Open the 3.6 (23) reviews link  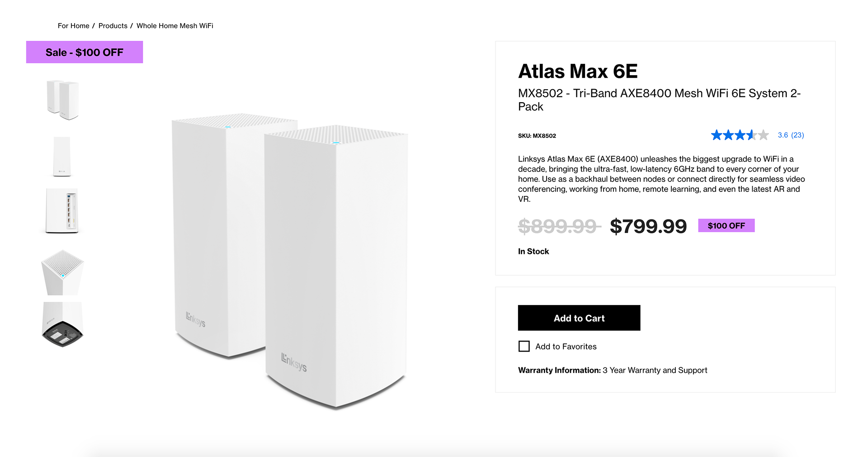pos(791,135)
